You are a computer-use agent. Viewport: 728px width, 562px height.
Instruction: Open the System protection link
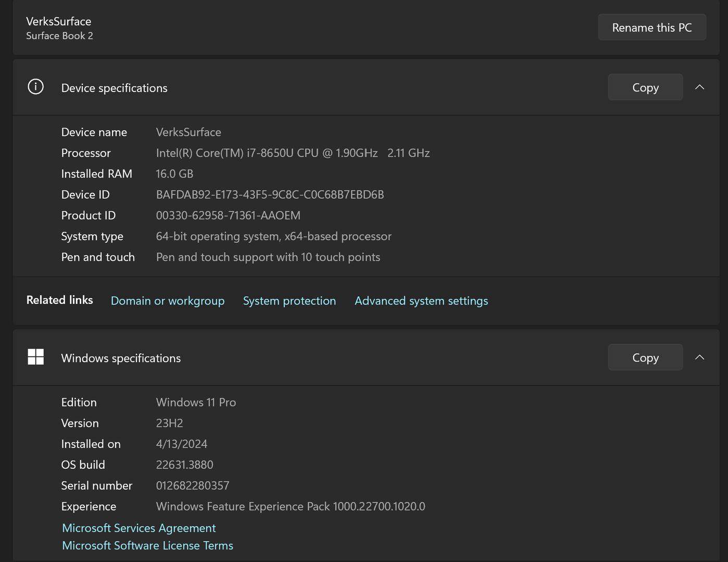(289, 301)
